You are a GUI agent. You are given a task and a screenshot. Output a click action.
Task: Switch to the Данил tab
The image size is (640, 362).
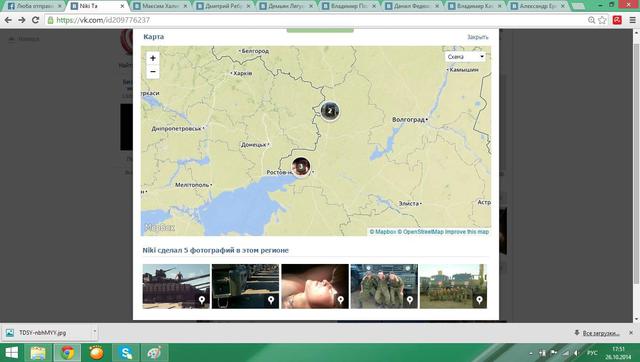(411, 6)
